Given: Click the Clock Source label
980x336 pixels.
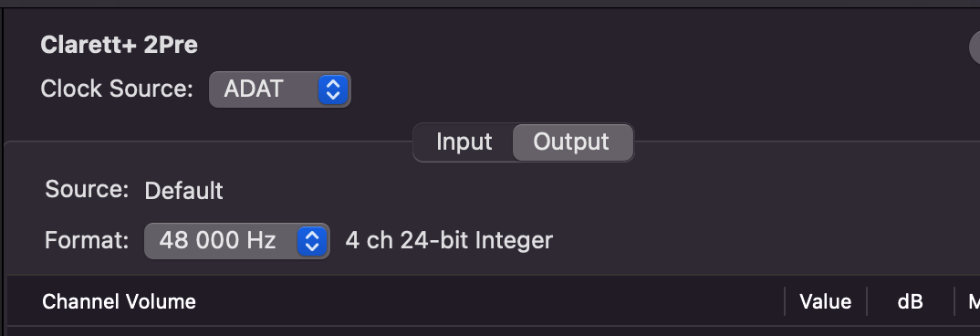Looking at the screenshot, I should click(x=117, y=89).
